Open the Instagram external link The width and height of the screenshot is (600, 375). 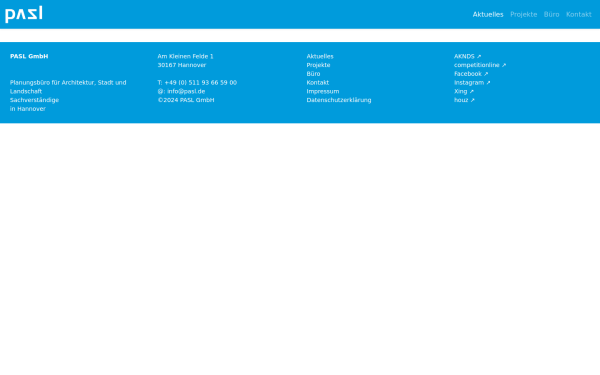[472, 83]
